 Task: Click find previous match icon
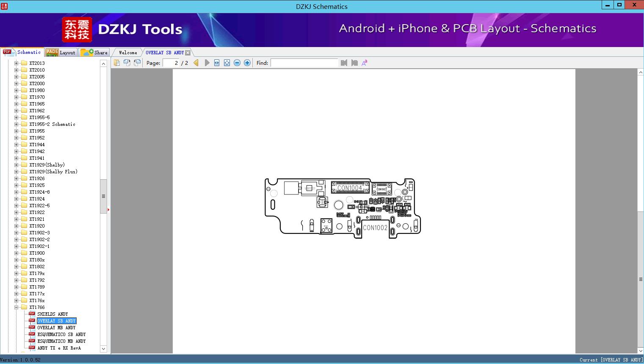pyautogui.click(x=344, y=63)
